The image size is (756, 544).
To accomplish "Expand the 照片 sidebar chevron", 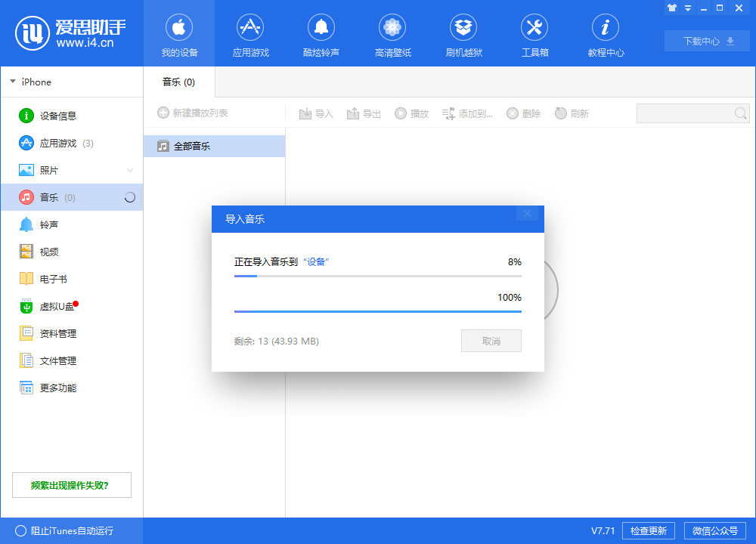I will (x=129, y=171).
